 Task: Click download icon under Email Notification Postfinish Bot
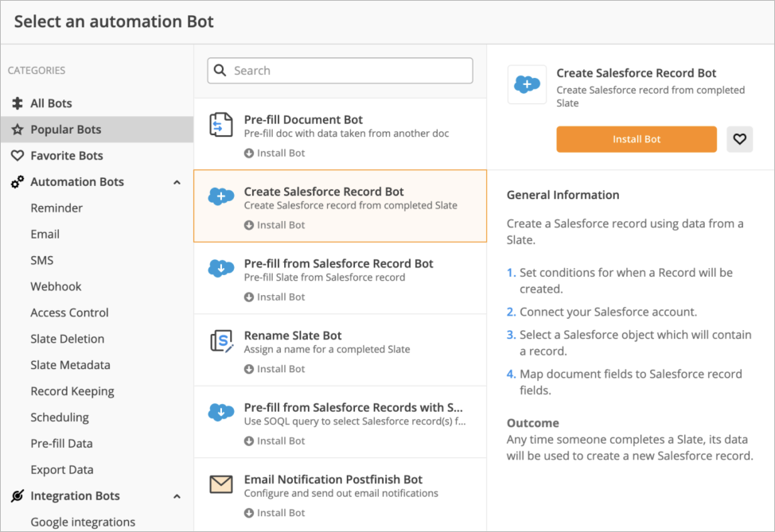click(248, 513)
